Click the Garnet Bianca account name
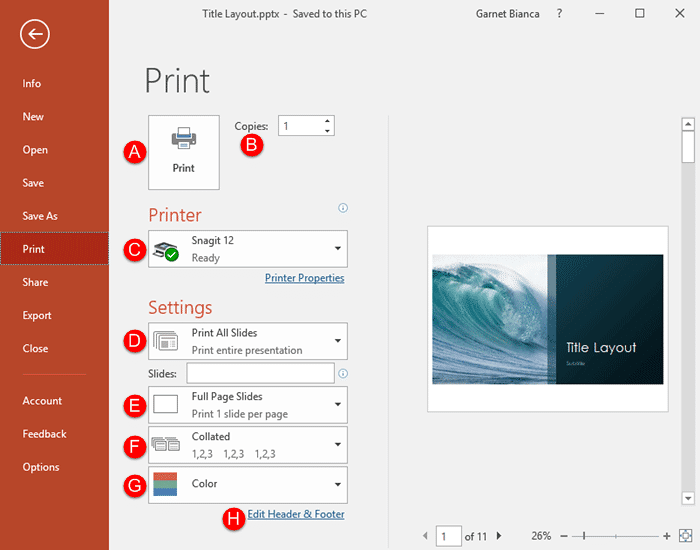Viewport: 700px width, 550px height. point(508,14)
